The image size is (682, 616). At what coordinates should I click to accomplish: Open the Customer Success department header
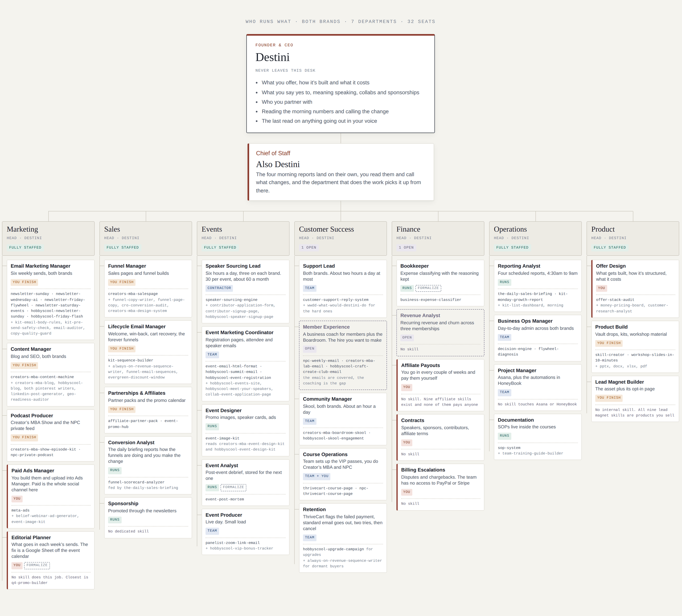341,238
